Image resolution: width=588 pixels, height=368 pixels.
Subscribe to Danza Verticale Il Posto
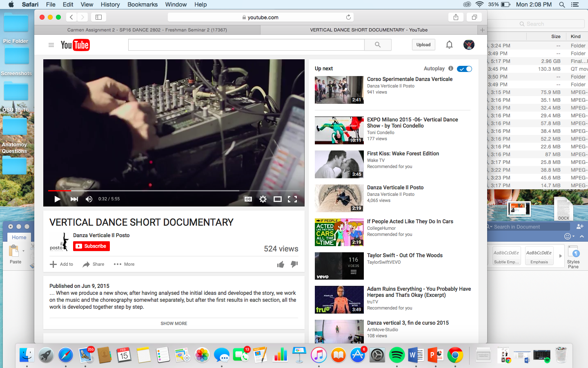coord(91,246)
